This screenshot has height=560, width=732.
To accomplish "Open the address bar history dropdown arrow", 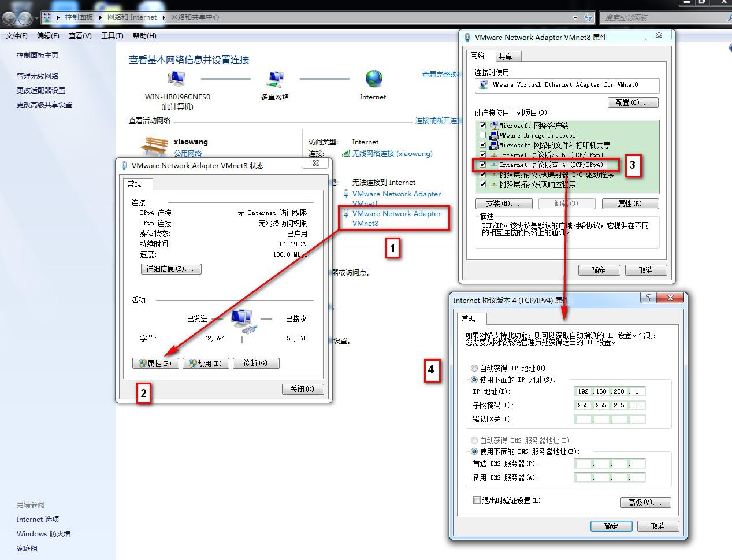I will [575, 17].
